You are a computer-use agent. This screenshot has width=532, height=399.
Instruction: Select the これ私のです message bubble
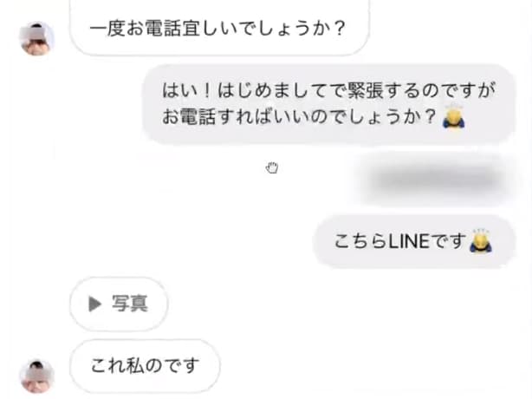[145, 366]
